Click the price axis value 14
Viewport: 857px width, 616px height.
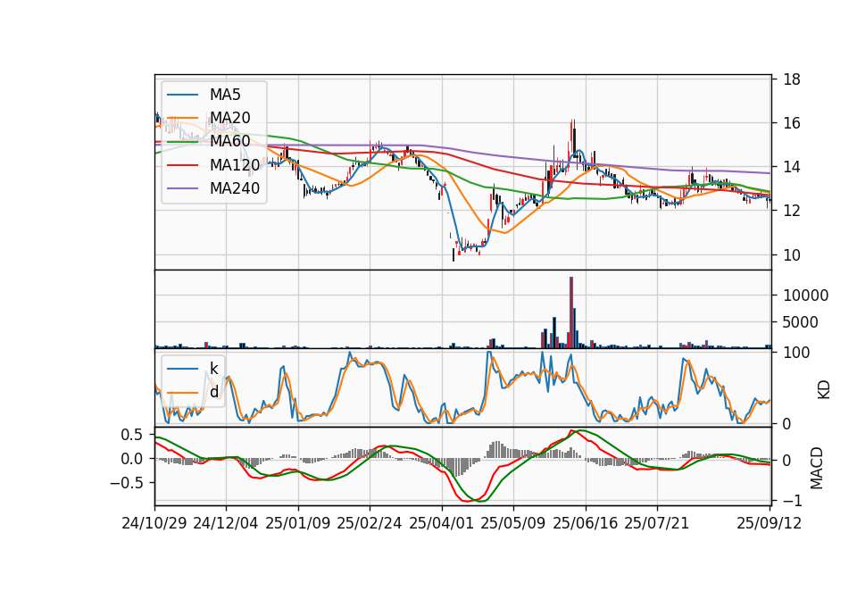tap(792, 167)
